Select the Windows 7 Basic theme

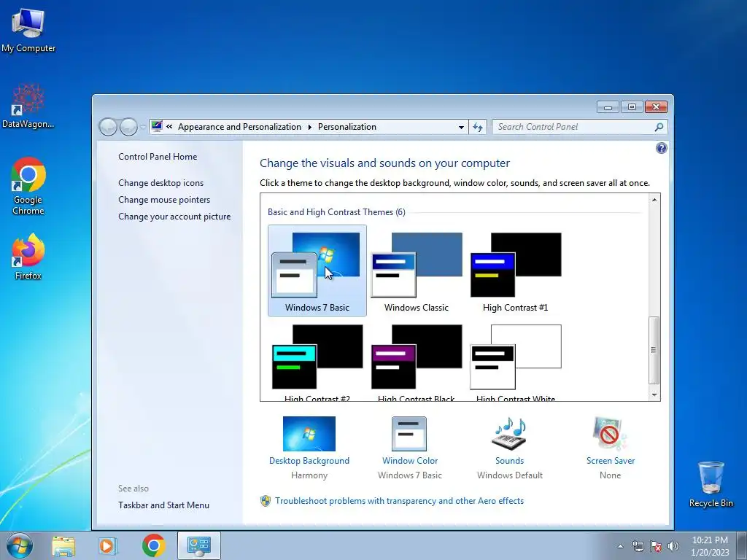317,271
